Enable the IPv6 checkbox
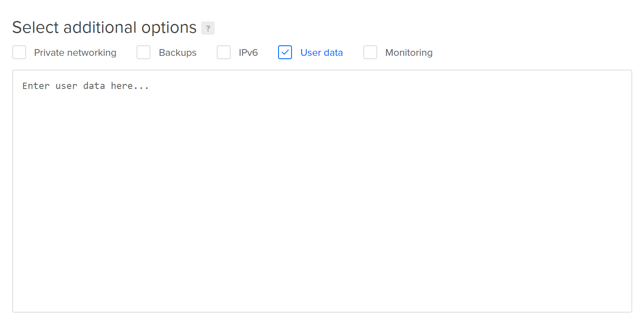Screen dimensions: 644x329 coord(224,52)
